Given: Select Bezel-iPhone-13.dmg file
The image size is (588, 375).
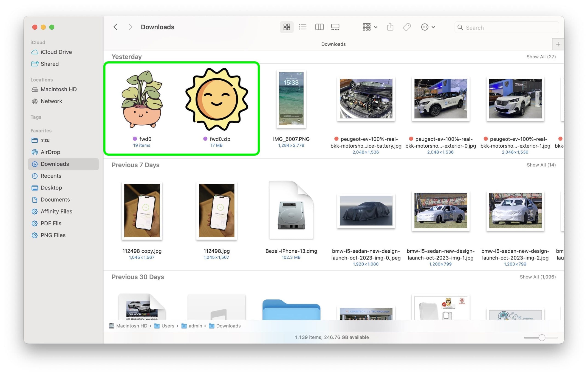Looking at the screenshot, I should coord(291,210).
